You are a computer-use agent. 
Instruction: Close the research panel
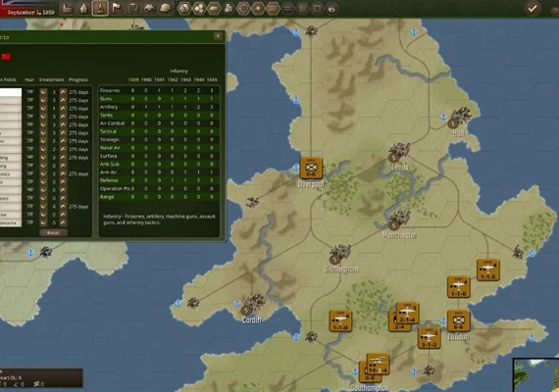point(218,36)
